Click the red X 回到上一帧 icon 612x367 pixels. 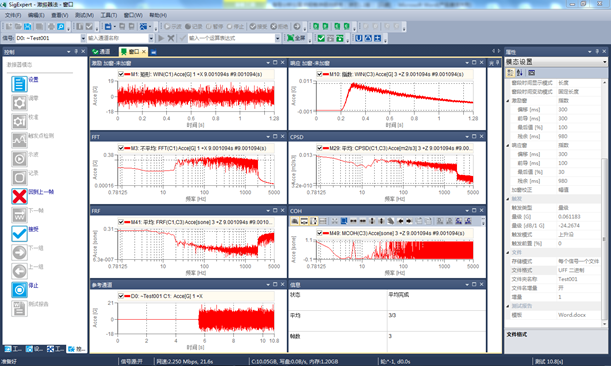pyautogui.click(x=19, y=196)
